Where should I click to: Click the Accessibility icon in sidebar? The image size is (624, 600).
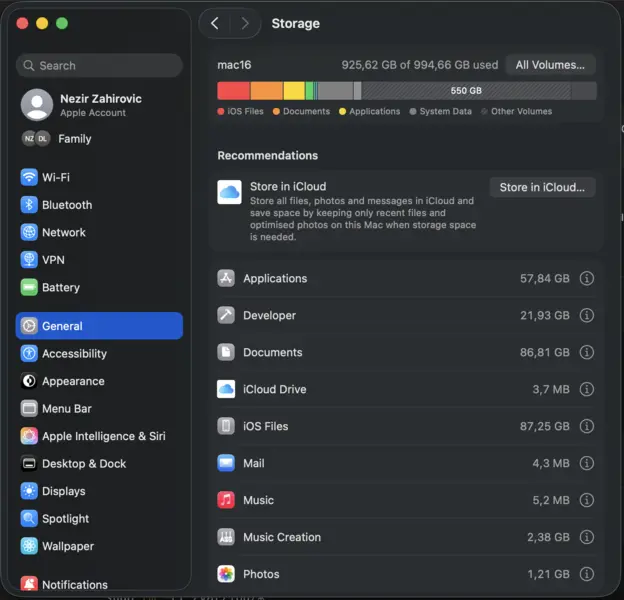click(x=29, y=353)
